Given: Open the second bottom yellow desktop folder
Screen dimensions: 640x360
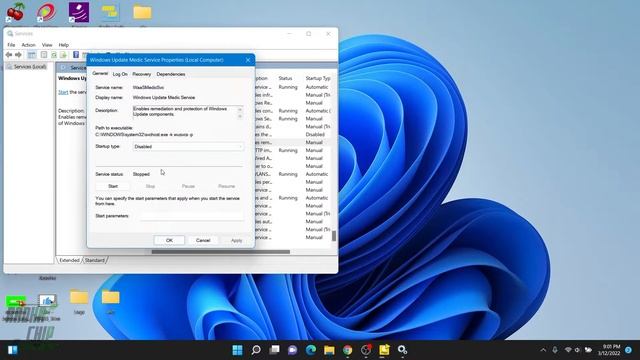Looking at the screenshot, I should pyautogui.click(x=111, y=298).
